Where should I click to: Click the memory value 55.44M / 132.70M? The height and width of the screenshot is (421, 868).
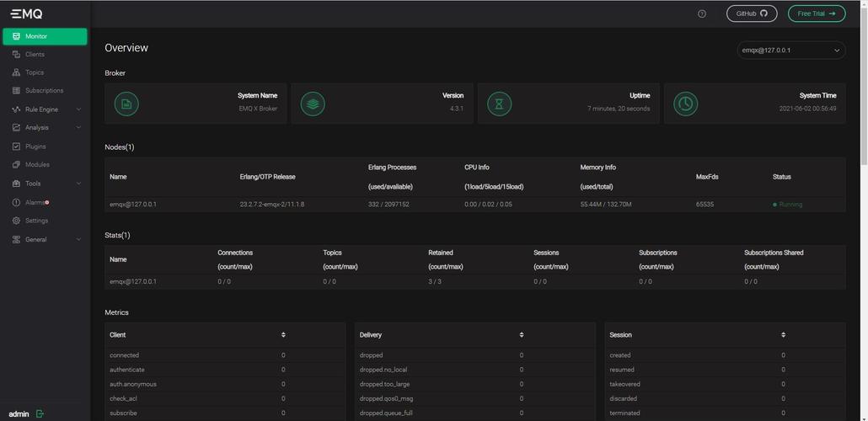(606, 205)
